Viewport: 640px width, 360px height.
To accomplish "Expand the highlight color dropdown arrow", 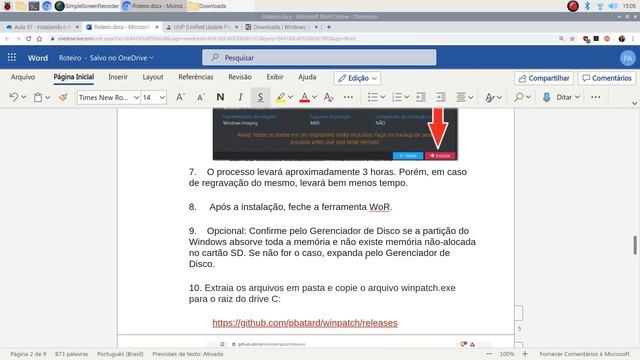I will pos(291,97).
